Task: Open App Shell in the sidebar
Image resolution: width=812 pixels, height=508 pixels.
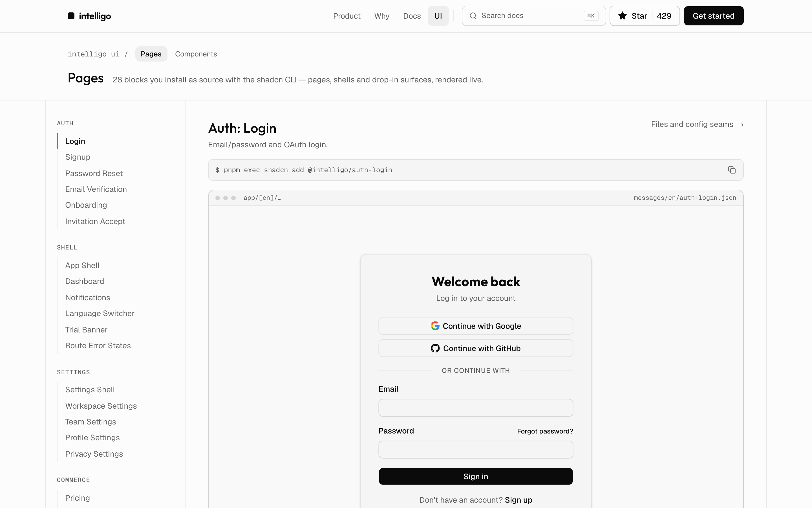Action: click(82, 265)
